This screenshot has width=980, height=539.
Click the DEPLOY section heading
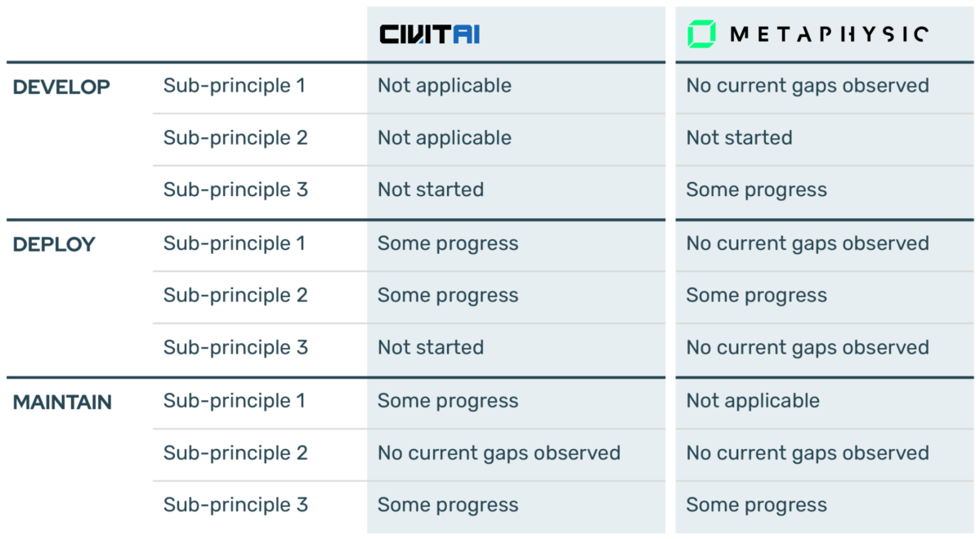[x=54, y=244]
